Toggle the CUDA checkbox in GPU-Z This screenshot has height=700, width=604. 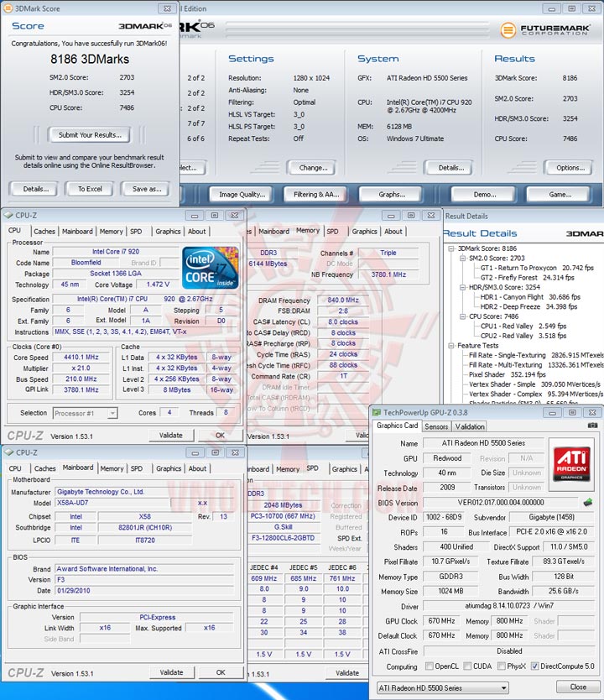coord(467,666)
